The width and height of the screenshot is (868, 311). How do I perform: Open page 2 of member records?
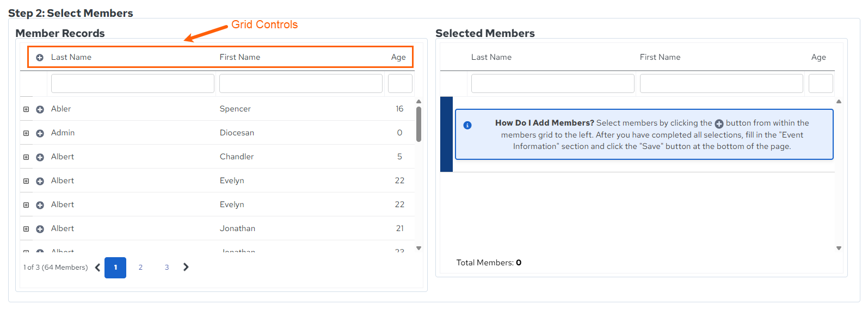coord(140,268)
